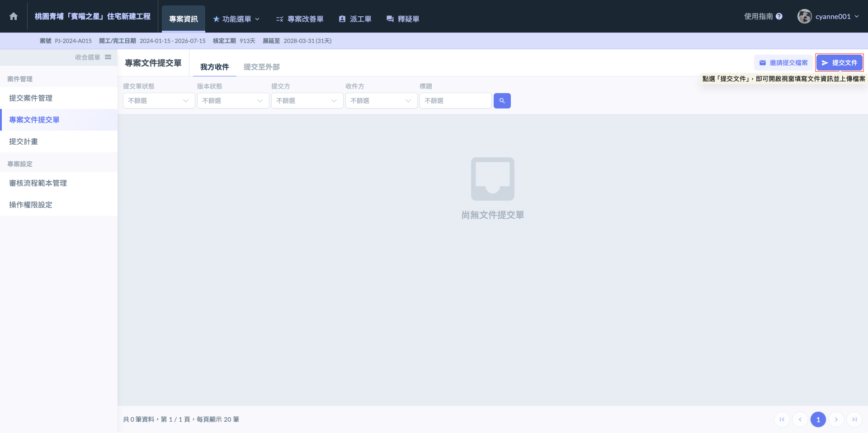Viewport: 868px width, 433px height.
Task: Click page number 1 button
Action: point(818,419)
